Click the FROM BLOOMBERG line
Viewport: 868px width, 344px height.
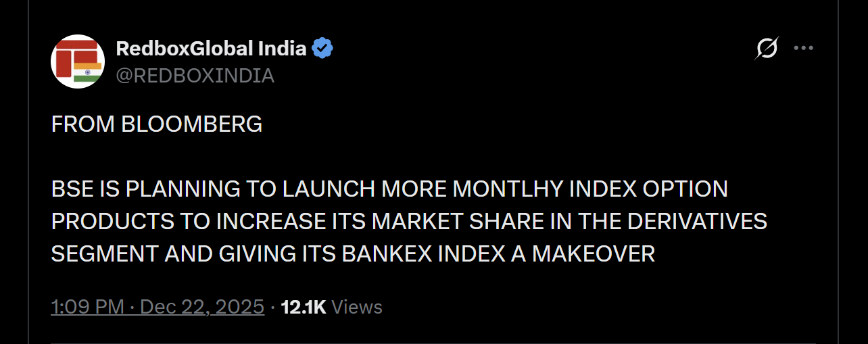[156, 124]
